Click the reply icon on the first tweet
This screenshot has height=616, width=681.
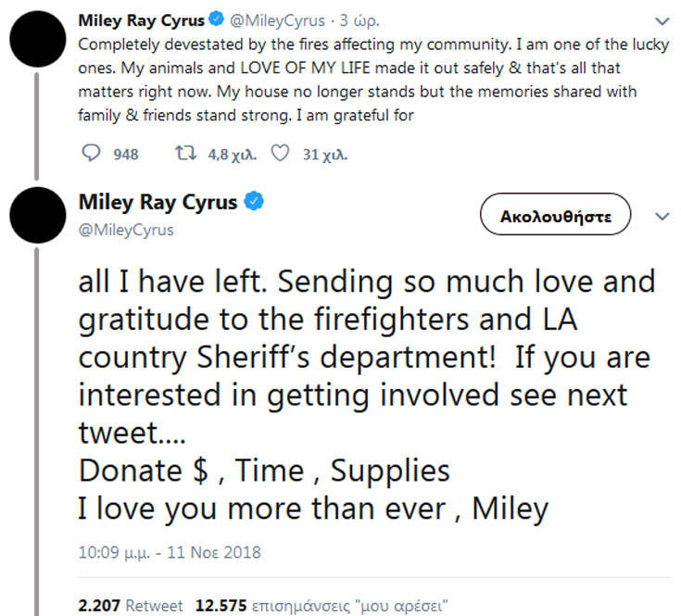point(91,154)
